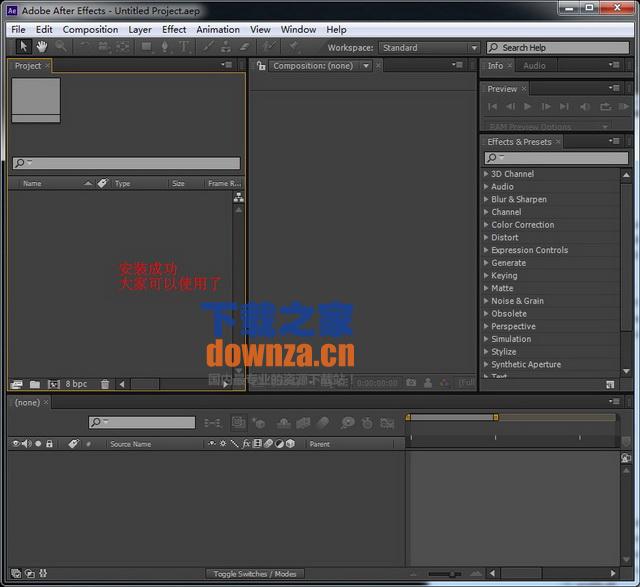Select the Hand tool
This screenshot has height=587, width=640.
click(42, 47)
